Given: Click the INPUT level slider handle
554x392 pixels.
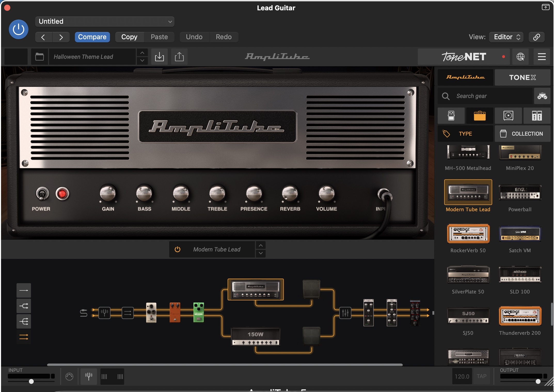Looking at the screenshot, I should (31, 381).
